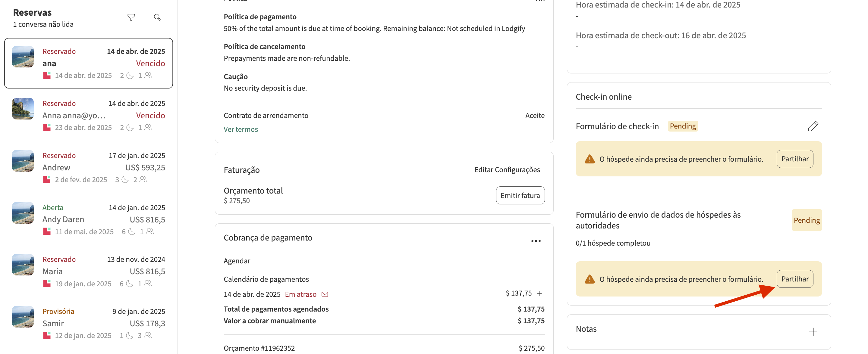Screen dimensions: 868x354
Task: Open the reservations filter icon
Action: point(131,17)
